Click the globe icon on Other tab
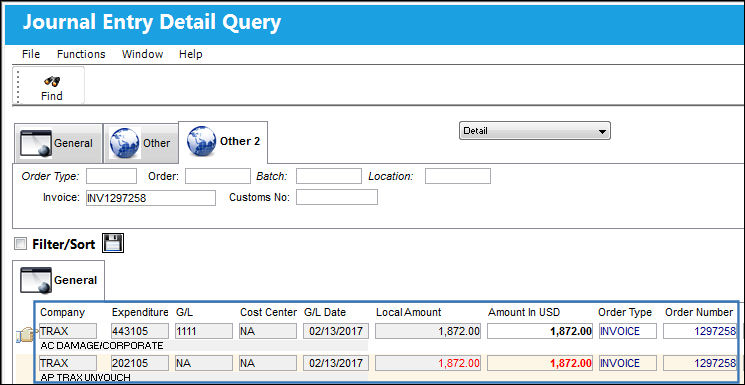This screenshot has width=745, height=385. pos(124,143)
